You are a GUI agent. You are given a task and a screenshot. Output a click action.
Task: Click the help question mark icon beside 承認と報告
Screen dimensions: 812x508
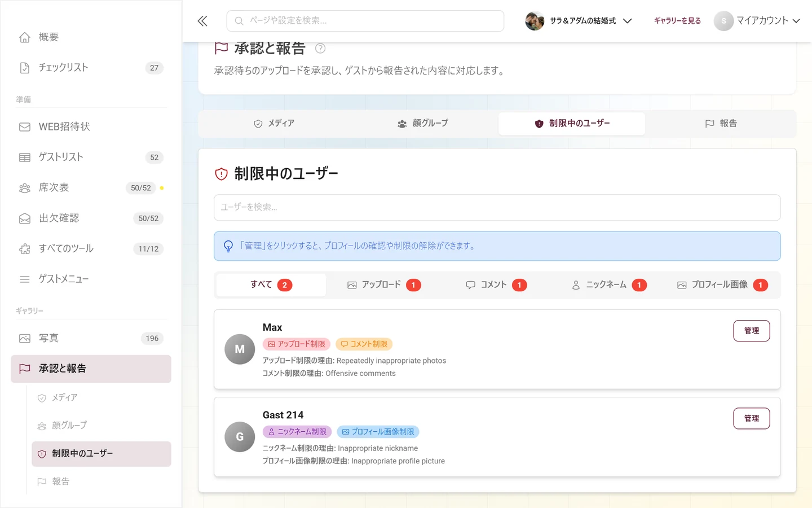[320, 49]
